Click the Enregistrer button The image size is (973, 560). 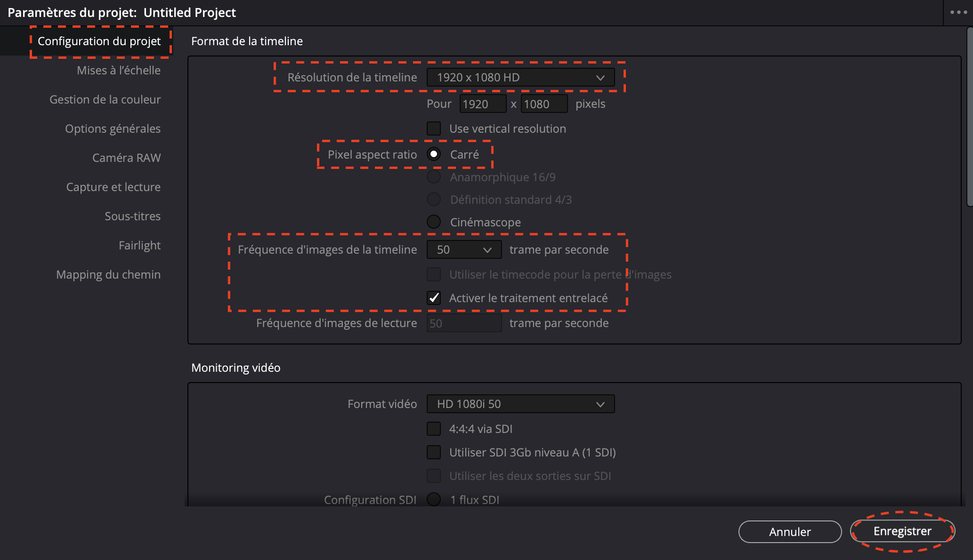[902, 531]
